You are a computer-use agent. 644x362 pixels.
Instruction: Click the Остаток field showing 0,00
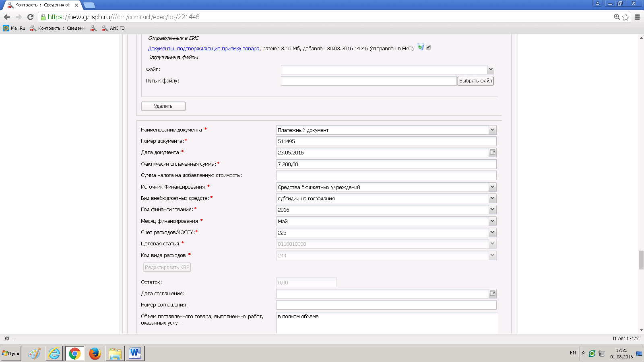click(306, 282)
